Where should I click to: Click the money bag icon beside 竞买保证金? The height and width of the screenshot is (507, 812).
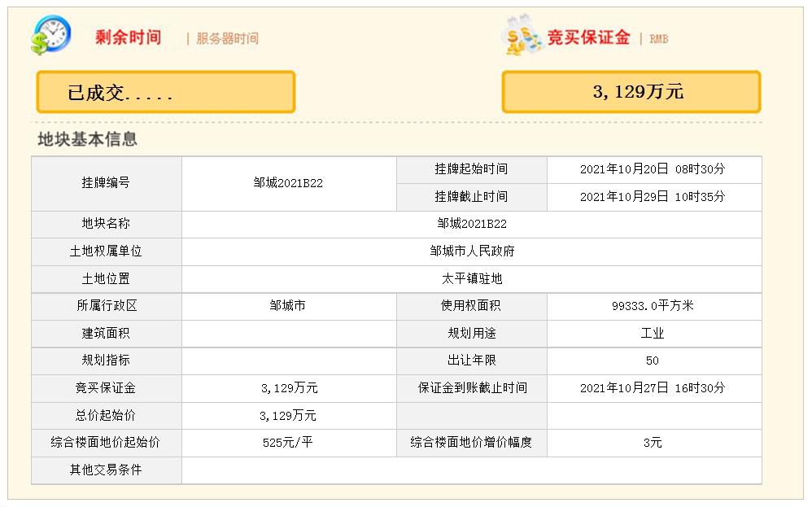click(522, 35)
